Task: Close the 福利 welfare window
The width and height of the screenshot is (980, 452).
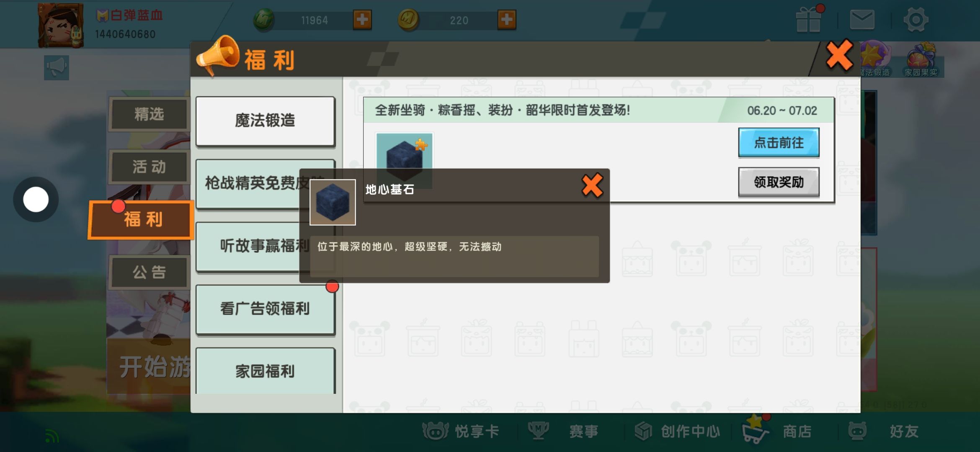Action: click(839, 55)
